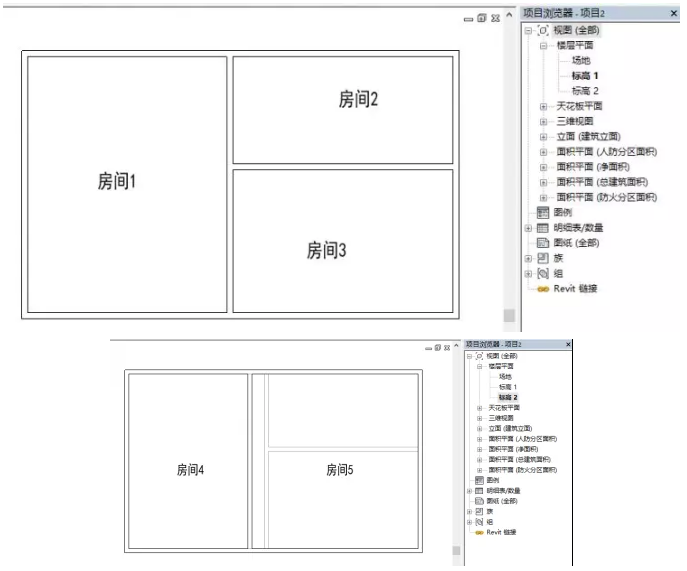This screenshot has height=571, width=687.
Task: Expand 三维视图 node in upper browser
Action: tap(544, 121)
